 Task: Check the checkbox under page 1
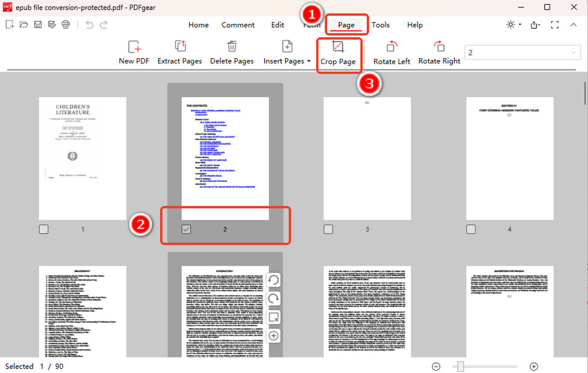tap(44, 228)
